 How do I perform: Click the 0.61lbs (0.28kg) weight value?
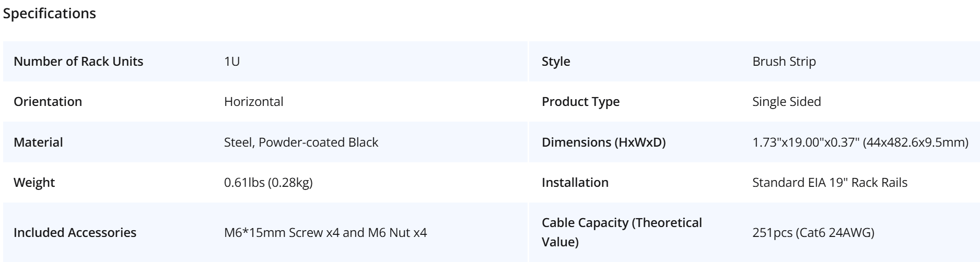pos(269,183)
